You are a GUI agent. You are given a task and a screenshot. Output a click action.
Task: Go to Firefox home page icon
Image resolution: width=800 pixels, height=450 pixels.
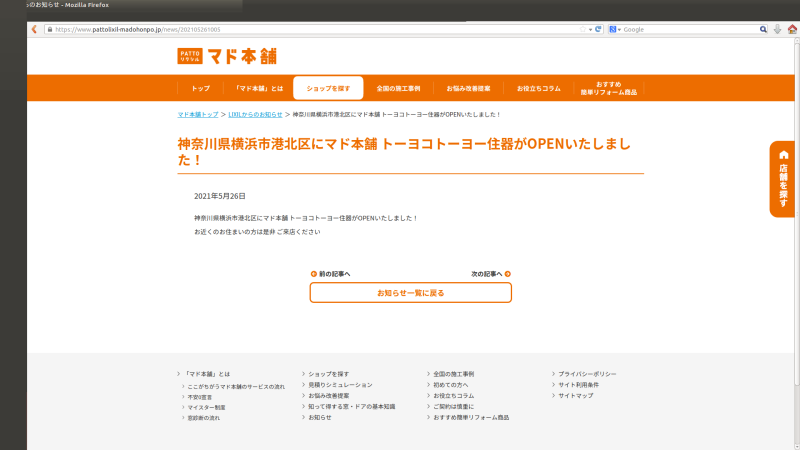point(792,30)
